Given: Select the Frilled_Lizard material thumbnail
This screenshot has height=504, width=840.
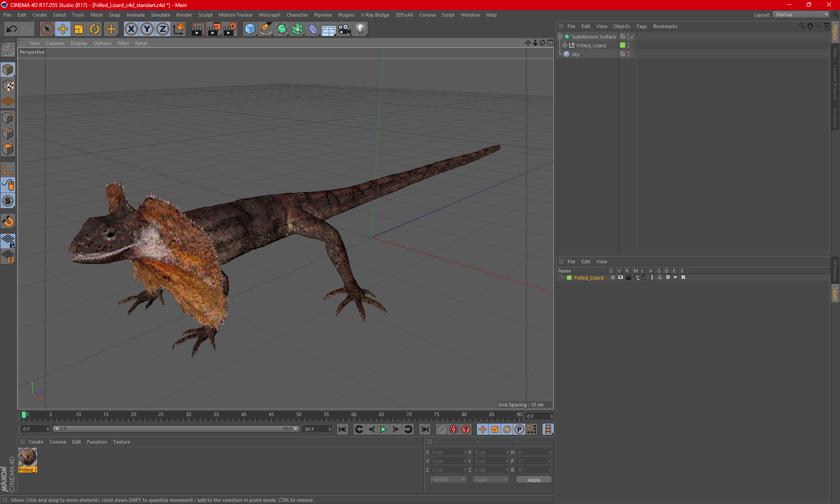Looking at the screenshot, I should click(x=28, y=458).
